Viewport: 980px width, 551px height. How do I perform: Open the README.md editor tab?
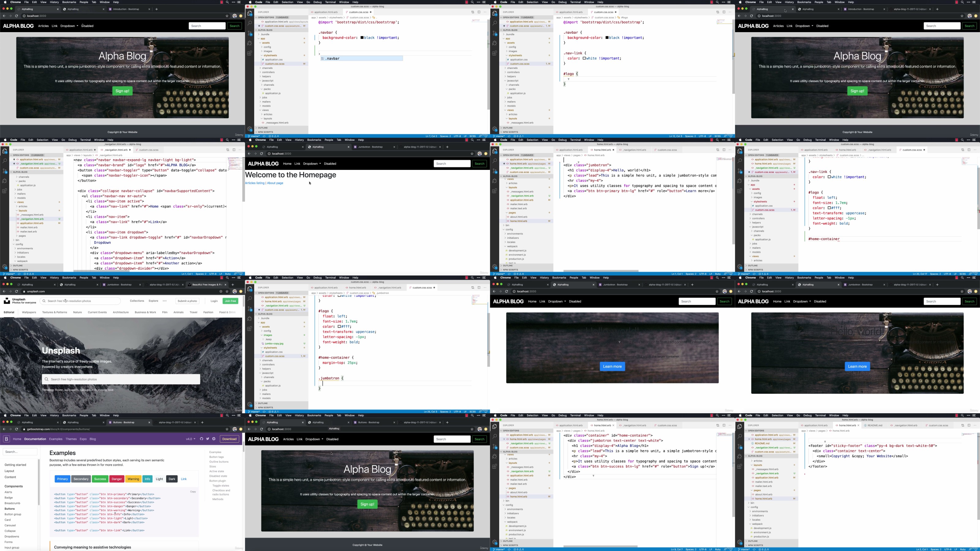875,425
